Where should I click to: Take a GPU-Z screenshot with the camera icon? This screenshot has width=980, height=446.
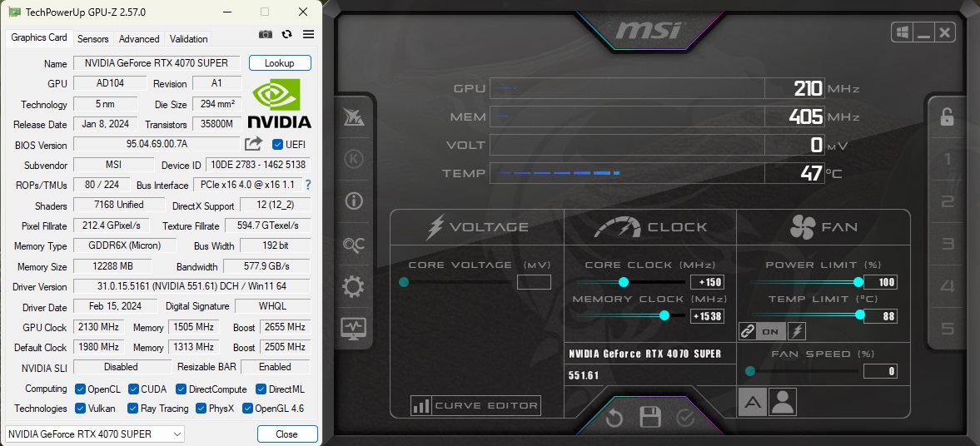[266, 34]
